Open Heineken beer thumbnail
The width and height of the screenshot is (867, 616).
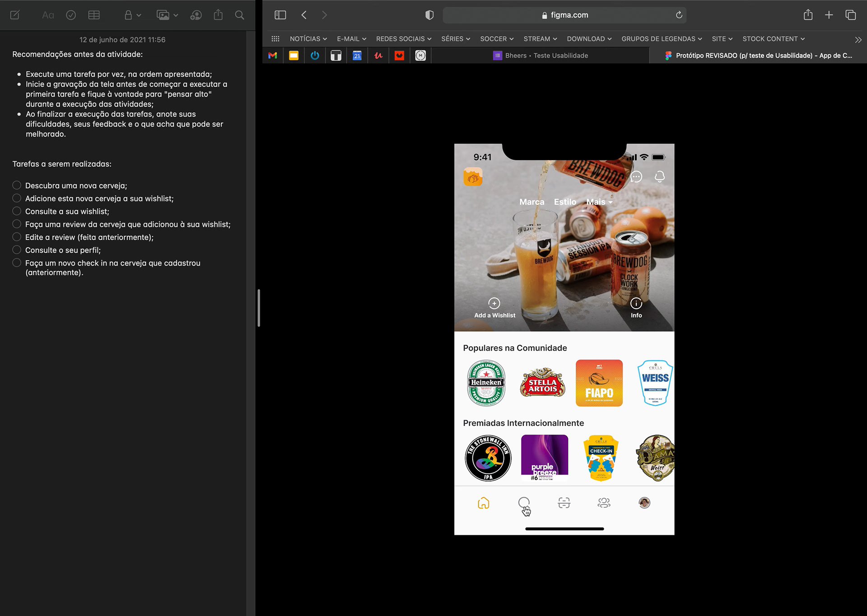click(x=486, y=383)
